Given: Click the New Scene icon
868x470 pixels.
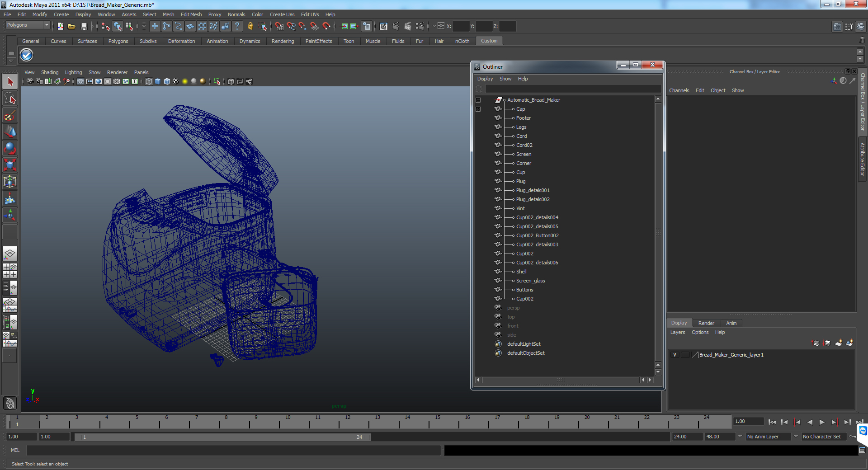Looking at the screenshot, I should pos(60,26).
